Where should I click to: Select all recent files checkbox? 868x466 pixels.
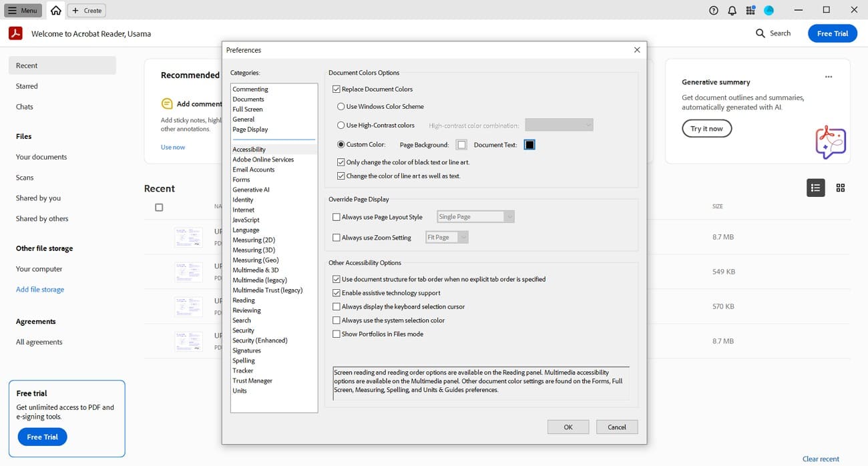tap(159, 207)
